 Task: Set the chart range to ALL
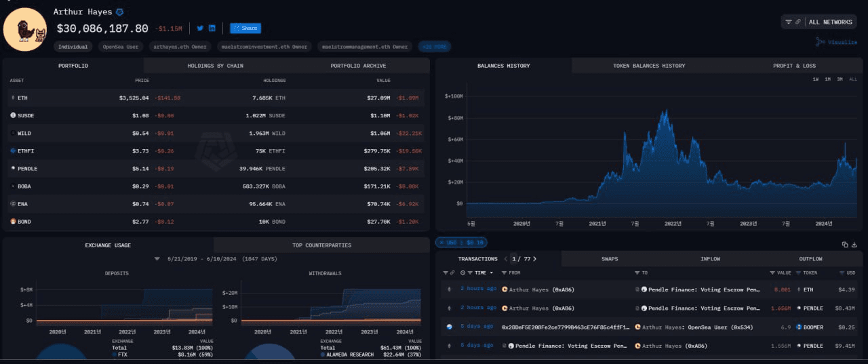point(853,79)
